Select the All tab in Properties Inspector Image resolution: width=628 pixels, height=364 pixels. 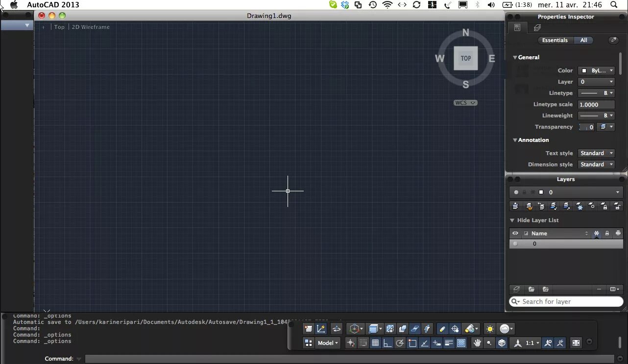pyautogui.click(x=583, y=40)
